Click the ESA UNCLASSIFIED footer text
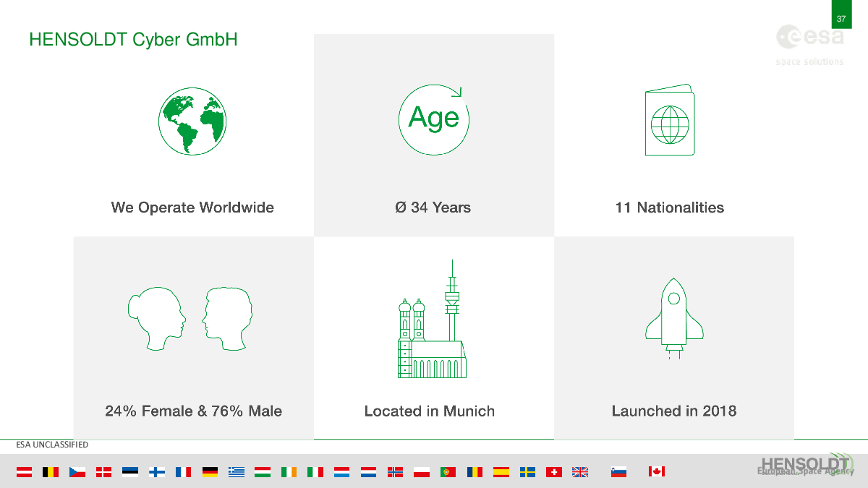 [x=52, y=445]
